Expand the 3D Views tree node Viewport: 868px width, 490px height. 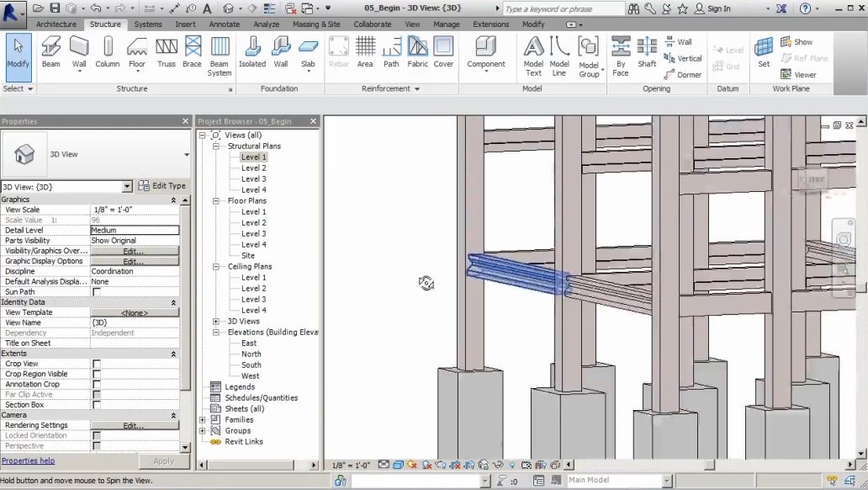coord(216,322)
